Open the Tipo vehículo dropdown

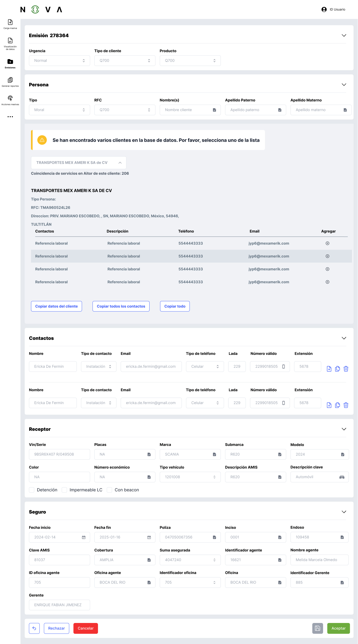point(190,477)
